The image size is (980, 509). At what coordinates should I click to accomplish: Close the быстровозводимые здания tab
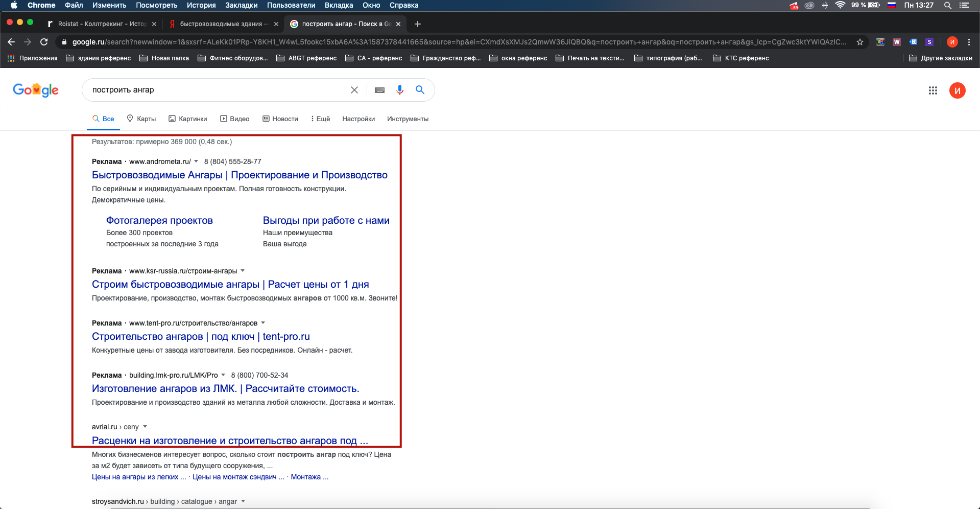pos(276,24)
